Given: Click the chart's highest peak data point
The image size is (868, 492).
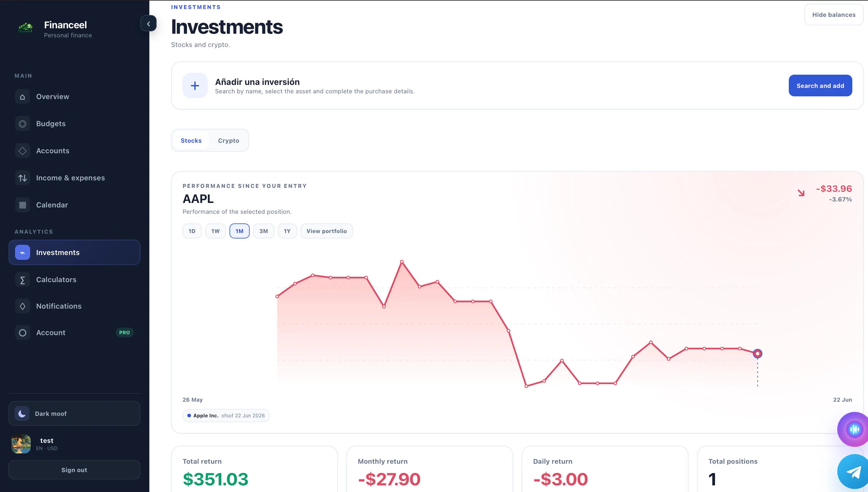Looking at the screenshot, I should coord(401,262).
